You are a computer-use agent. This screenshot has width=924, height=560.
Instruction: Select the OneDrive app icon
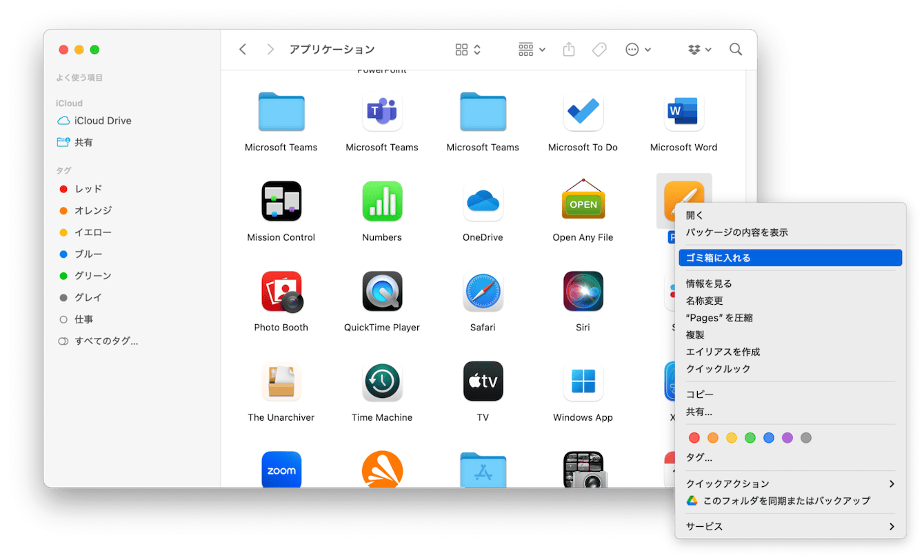483,201
